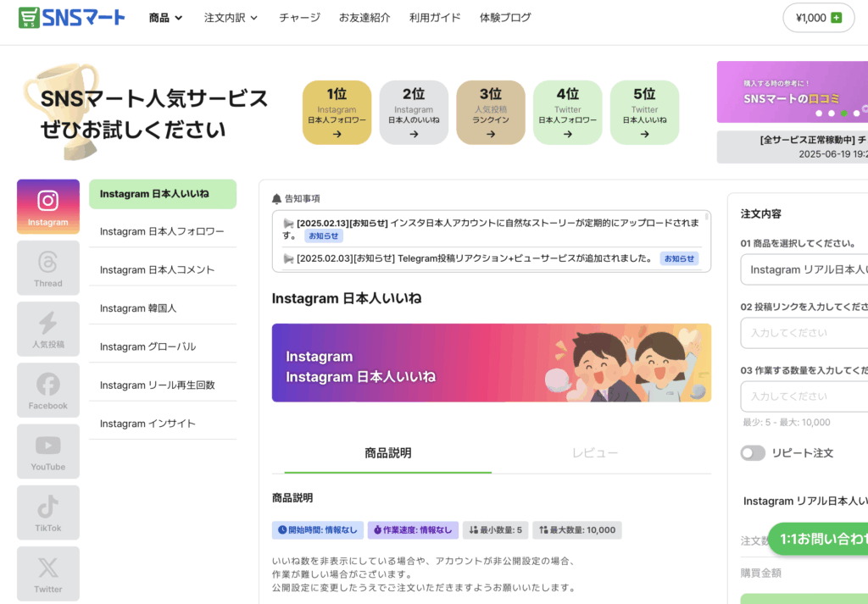Click お知らせ tag on 2025.02.03 notice
The image size is (868, 604).
click(x=679, y=258)
